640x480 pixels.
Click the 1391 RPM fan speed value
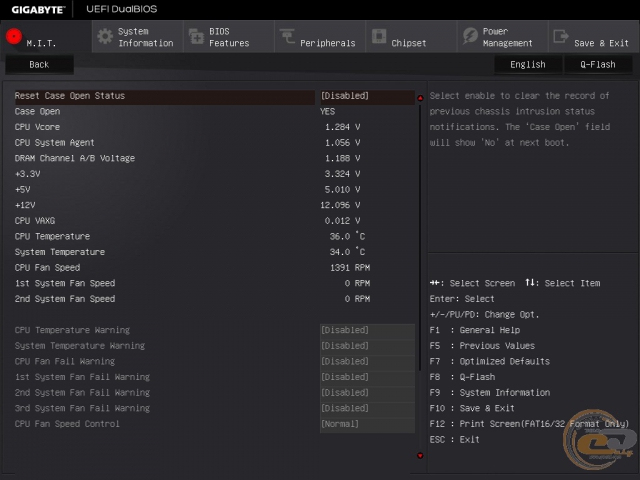(x=350, y=268)
